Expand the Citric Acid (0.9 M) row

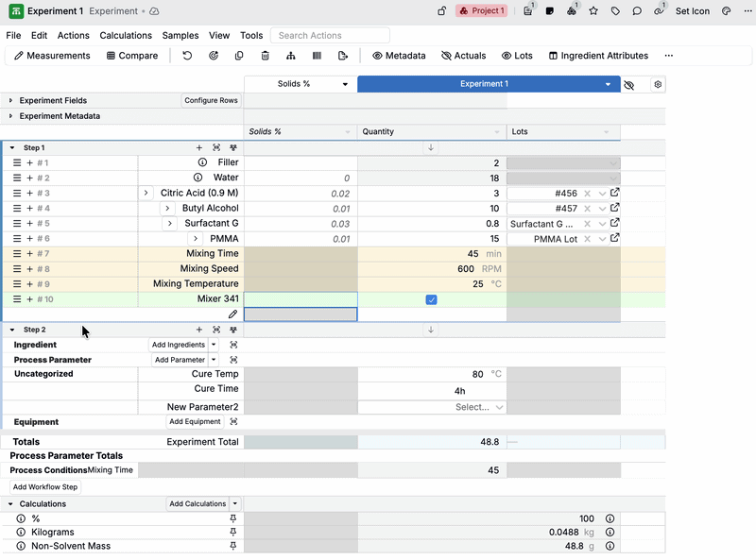(146, 194)
